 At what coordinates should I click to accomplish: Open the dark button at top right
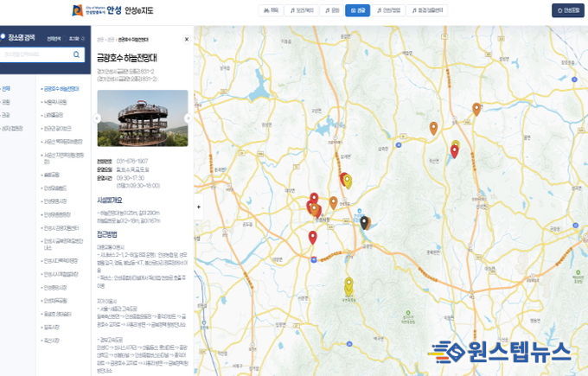coord(567,10)
